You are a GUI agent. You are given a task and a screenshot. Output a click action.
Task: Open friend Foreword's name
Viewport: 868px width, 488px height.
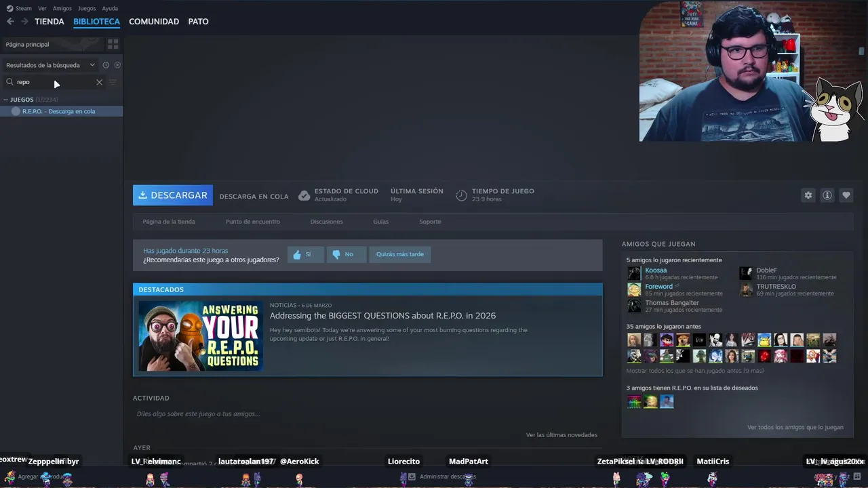click(658, 287)
